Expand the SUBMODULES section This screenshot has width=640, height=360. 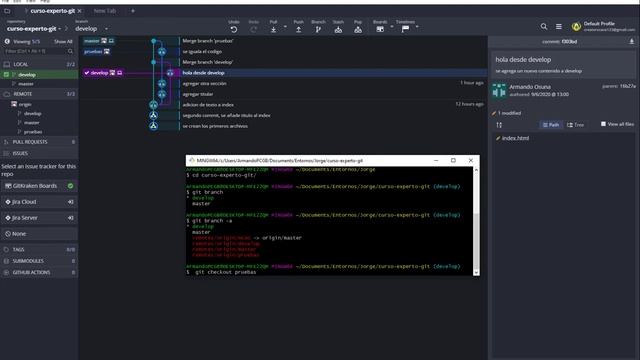pyautogui.click(x=39, y=261)
